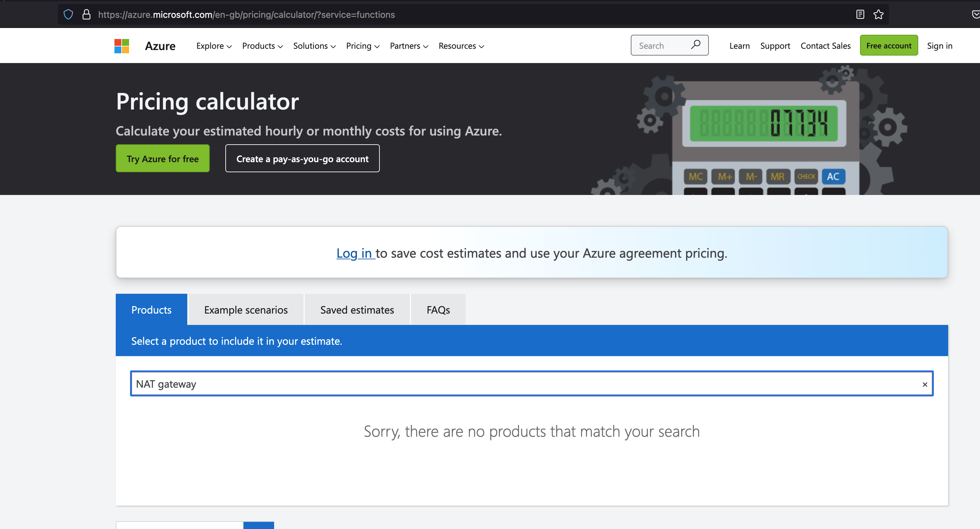
Task: Open the Pocket icon in browser toolbar
Action: (975, 14)
